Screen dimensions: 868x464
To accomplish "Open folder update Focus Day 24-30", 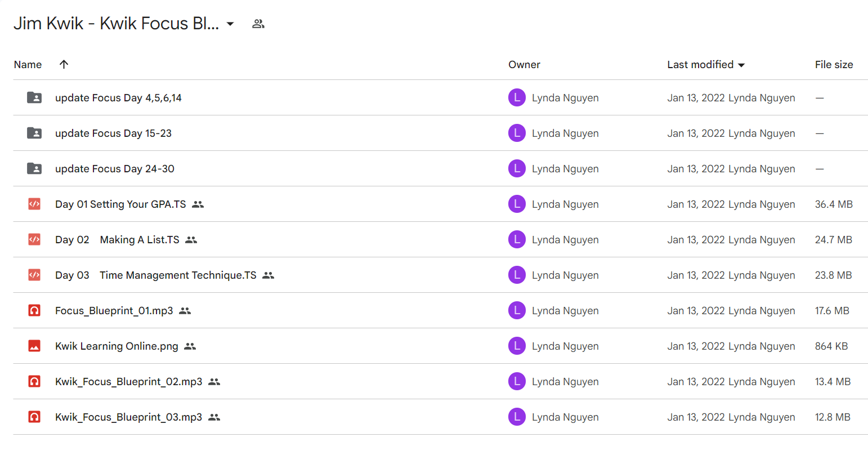I will [x=115, y=169].
